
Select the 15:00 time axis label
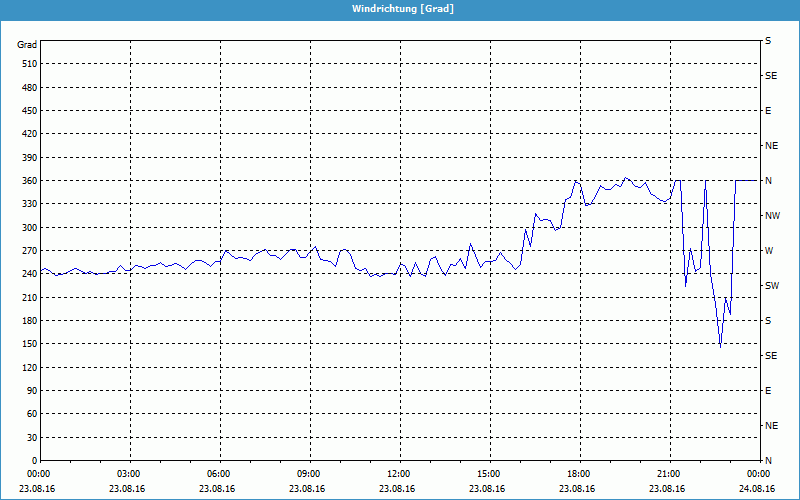488,474
